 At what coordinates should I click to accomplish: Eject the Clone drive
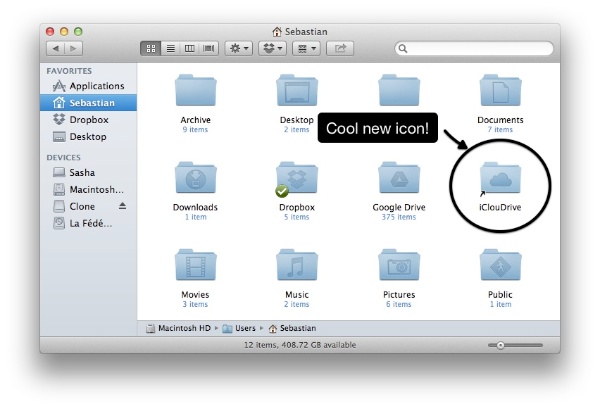122,206
